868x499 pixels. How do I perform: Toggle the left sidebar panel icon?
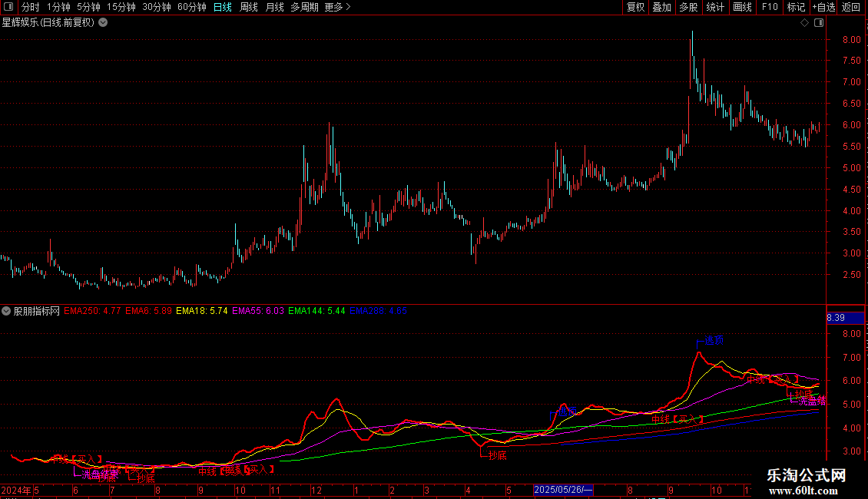pos(8,7)
